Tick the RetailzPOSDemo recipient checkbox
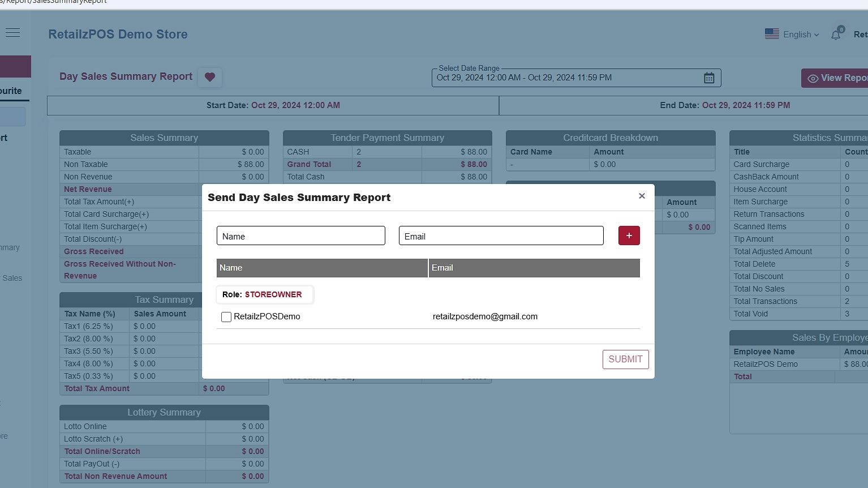Image resolution: width=868 pixels, height=488 pixels. 226,317
